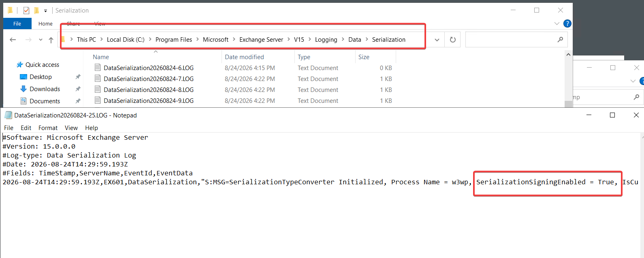
Task: Expand the address bar history dropdown
Action: point(437,40)
